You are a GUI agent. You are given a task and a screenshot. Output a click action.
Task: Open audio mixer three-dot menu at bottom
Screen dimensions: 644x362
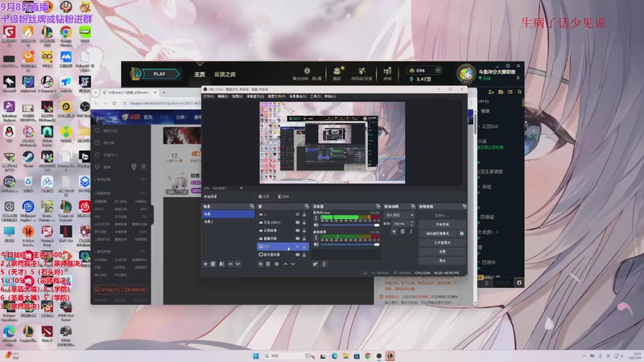(324, 264)
